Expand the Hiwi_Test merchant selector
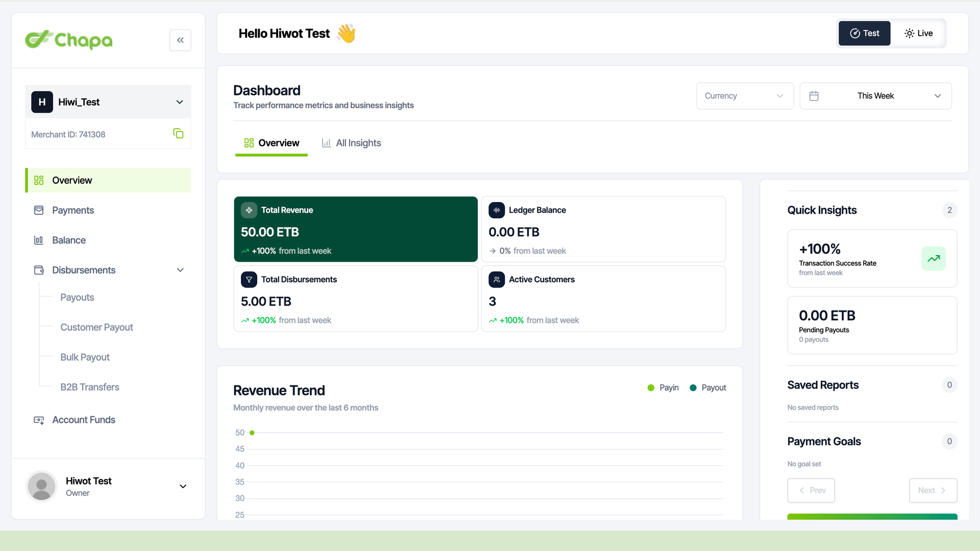The image size is (980, 551). point(108,102)
